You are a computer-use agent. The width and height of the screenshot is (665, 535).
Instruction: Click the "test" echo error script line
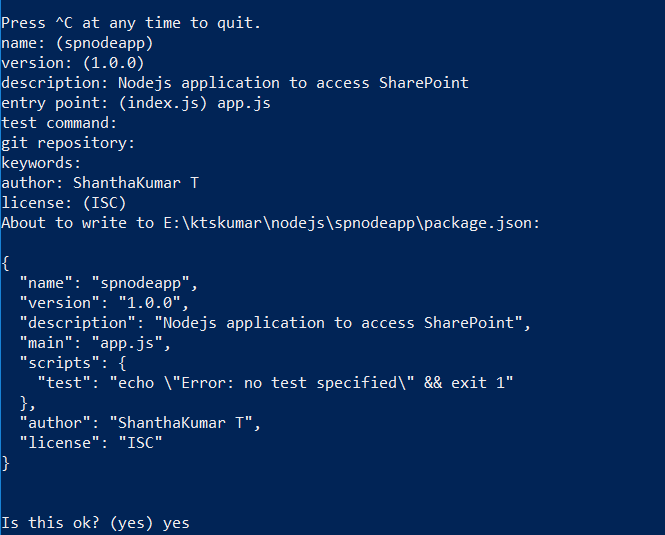click(x=276, y=383)
